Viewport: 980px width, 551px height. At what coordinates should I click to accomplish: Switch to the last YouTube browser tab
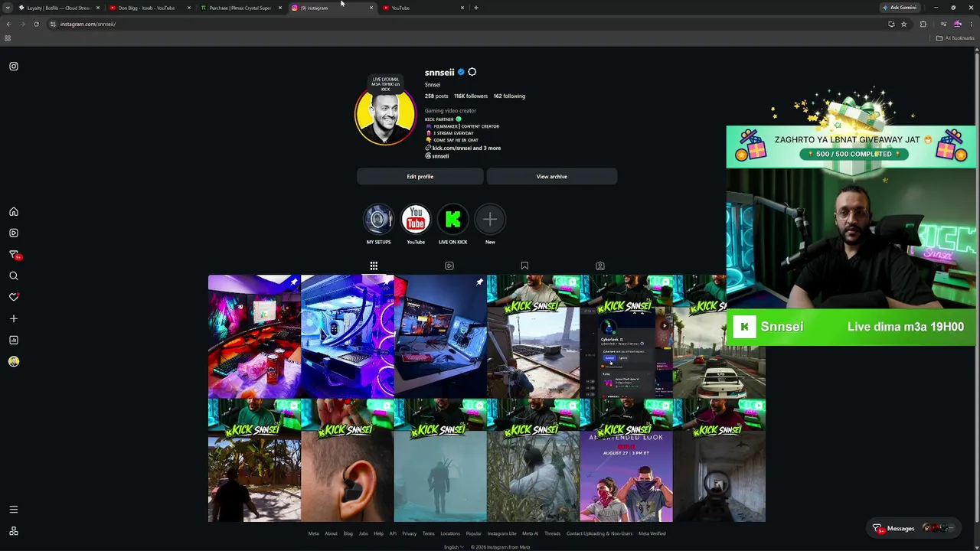423,8
